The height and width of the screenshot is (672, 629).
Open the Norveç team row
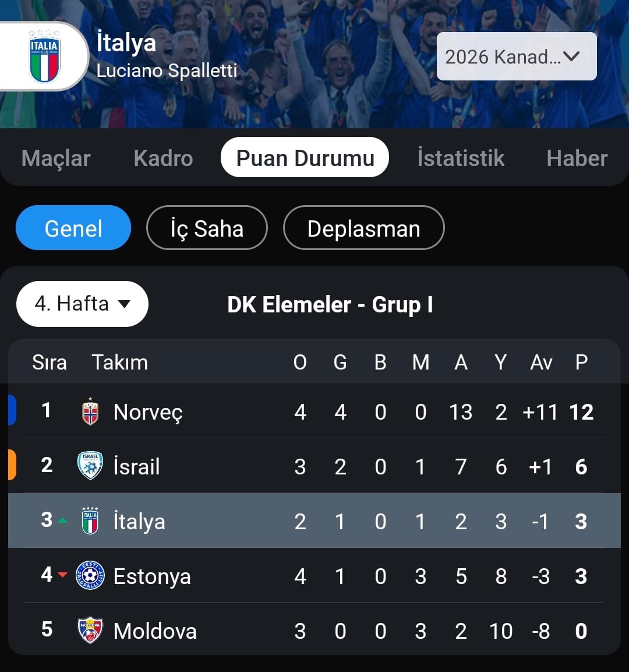pyautogui.click(x=314, y=411)
